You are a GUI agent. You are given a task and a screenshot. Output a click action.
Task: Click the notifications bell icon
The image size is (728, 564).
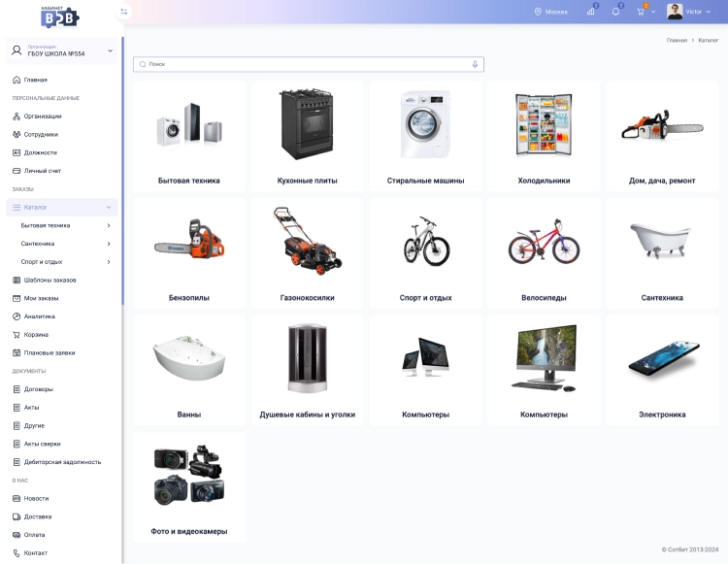click(615, 12)
